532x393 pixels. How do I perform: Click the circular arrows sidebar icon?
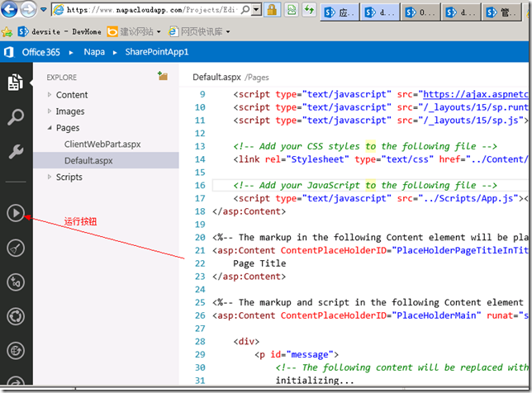click(16, 317)
